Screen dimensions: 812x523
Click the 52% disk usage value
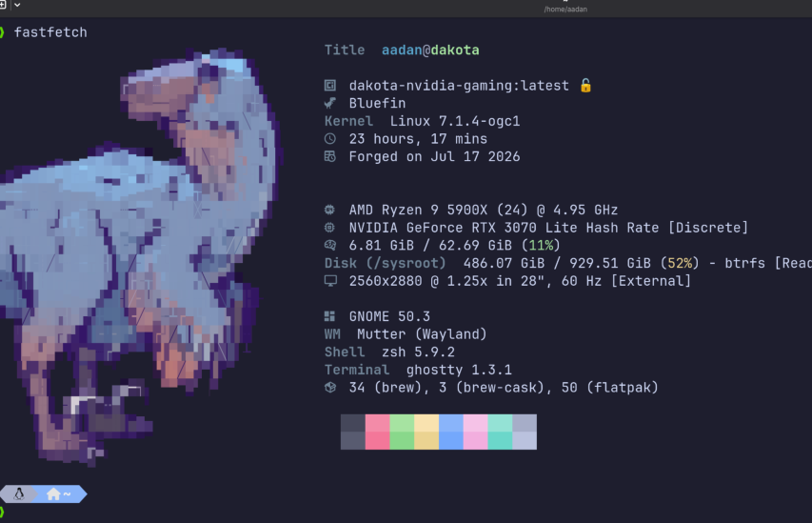pos(680,263)
